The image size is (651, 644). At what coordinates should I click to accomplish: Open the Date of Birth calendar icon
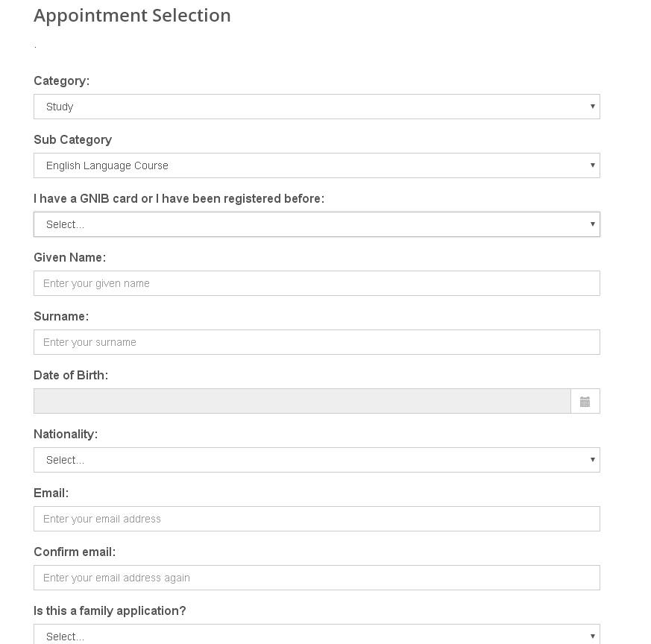585,402
